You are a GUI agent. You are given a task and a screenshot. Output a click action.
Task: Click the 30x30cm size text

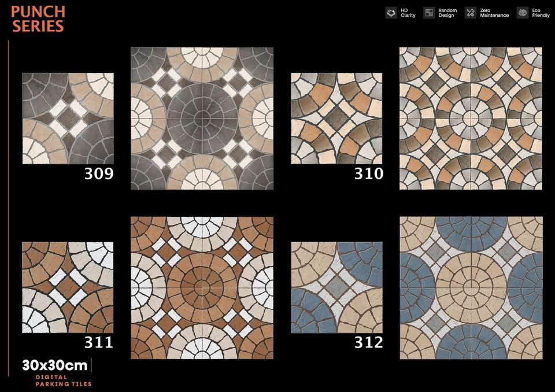tap(55, 365)
